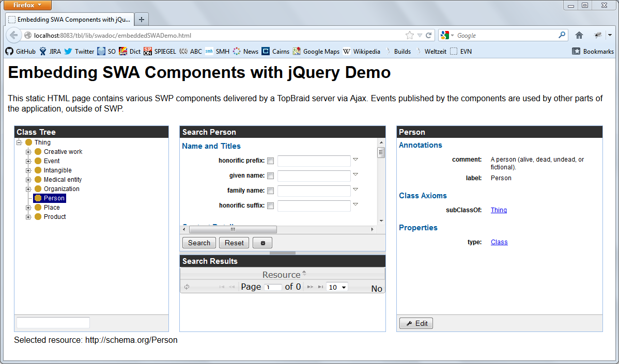Viewport: 619px width, 364px height.
Task: Enable the family name checkbox
Action: pyautogui.click(x=270, y=191)
